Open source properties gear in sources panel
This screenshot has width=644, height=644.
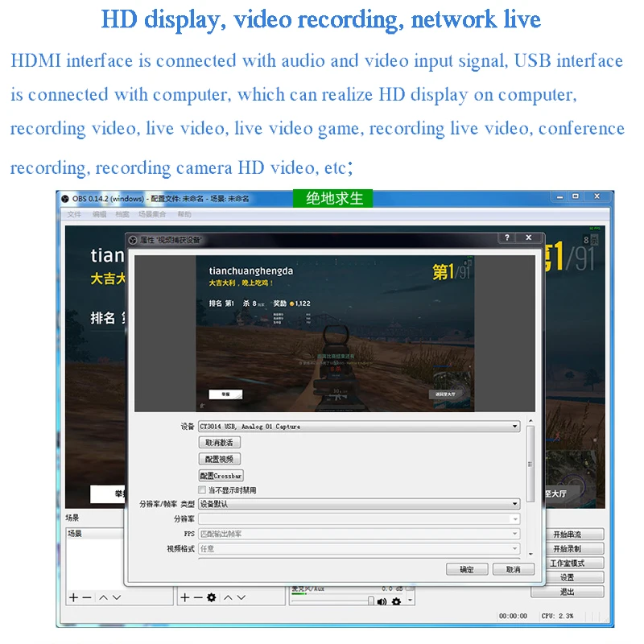212,597
